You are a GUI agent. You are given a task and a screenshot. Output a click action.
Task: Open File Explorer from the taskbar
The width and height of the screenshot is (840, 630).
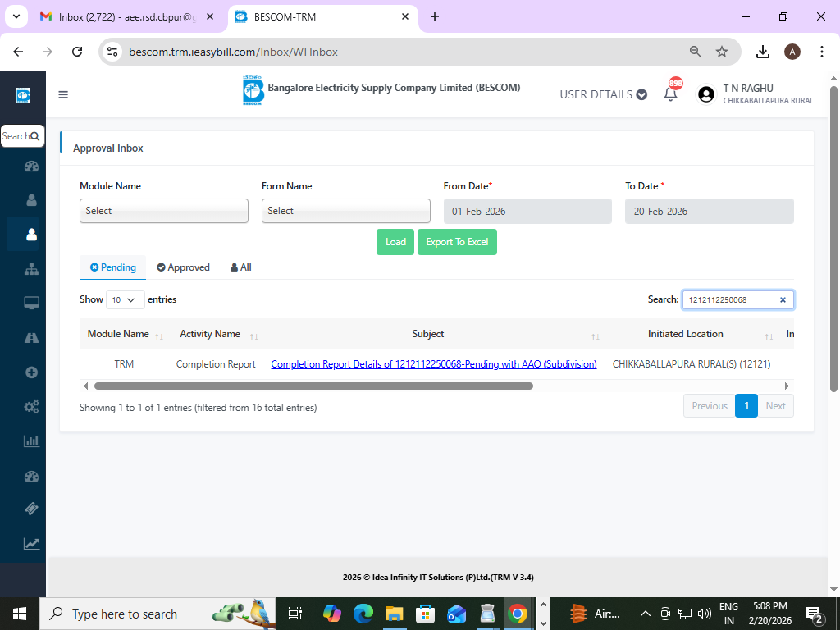[x=395, y=614]
